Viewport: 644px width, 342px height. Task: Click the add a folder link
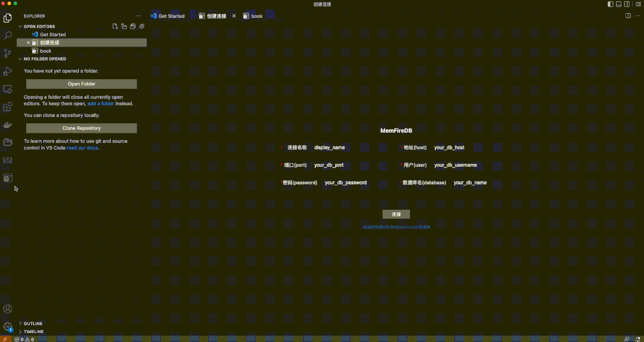(x=101, y=104)
